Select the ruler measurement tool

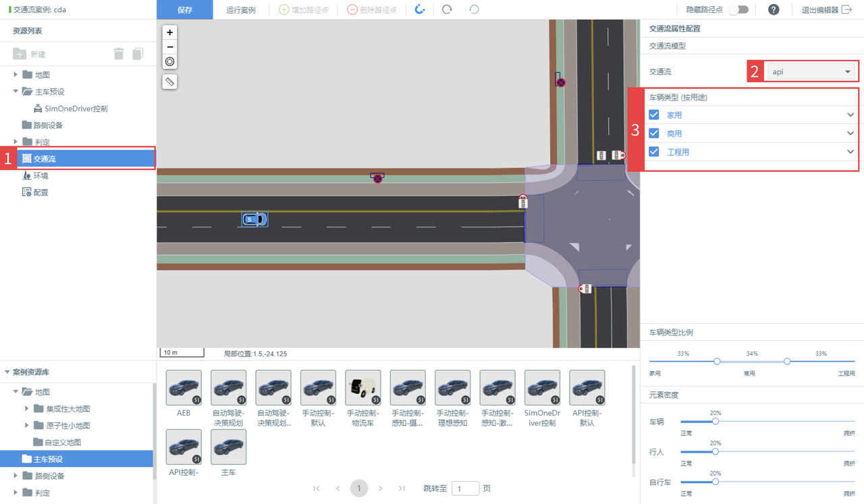[169, 82]
